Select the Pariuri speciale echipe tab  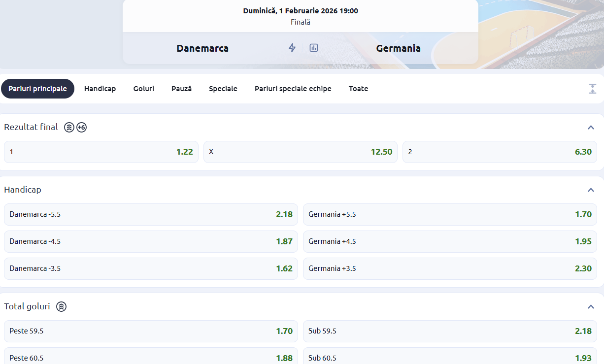point(293,89)
